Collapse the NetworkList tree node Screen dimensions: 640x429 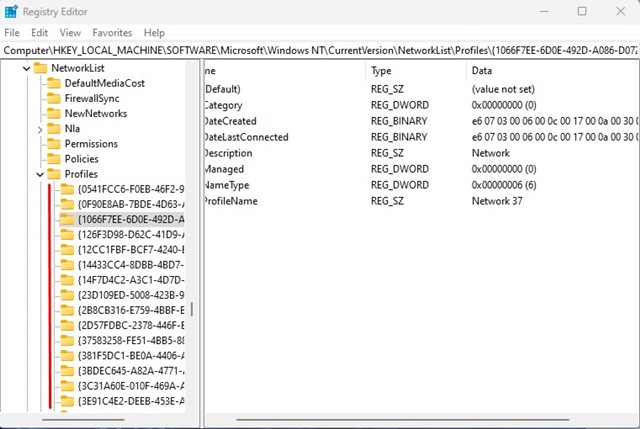(x=27, y=68)
